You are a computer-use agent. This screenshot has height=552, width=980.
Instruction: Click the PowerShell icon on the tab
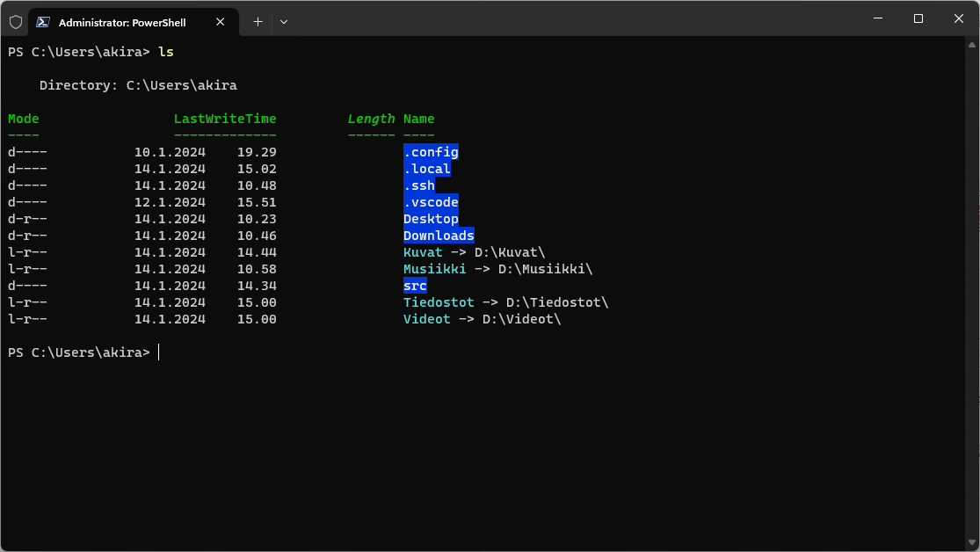(x=42, y=21)
